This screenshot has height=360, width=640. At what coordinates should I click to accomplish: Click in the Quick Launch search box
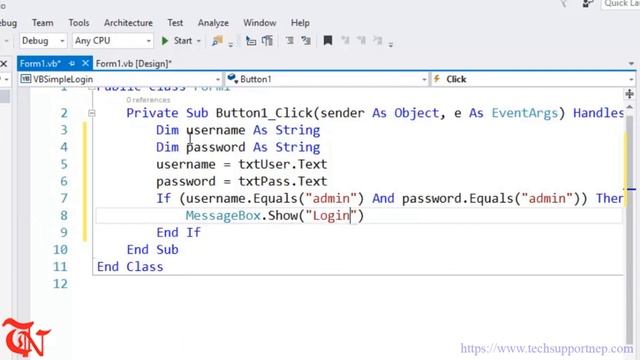pyautogui.click(x=620, y=4)
